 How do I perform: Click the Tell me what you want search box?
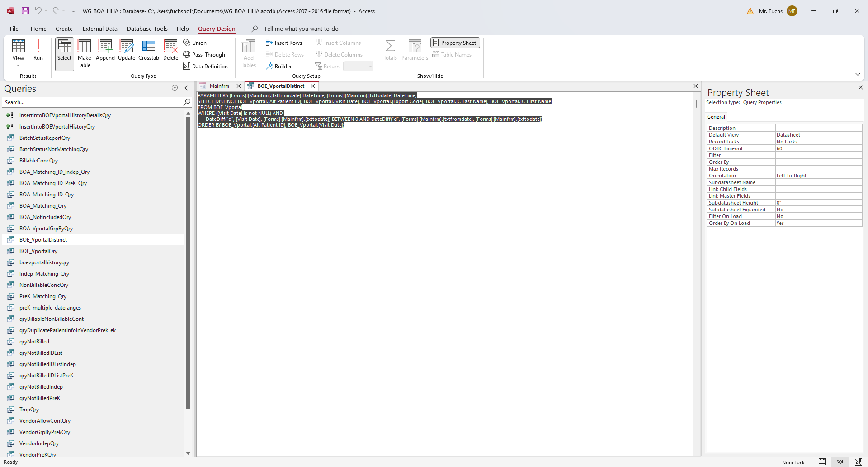coord(301,29)
